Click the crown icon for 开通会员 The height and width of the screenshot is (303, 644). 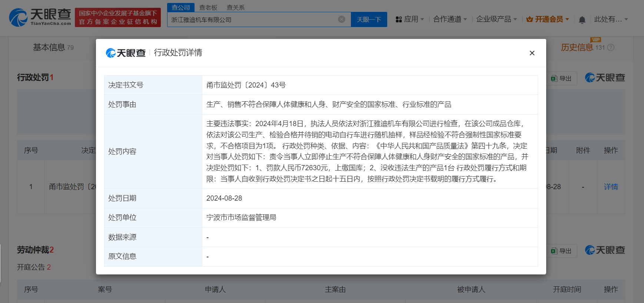[x=530, y=19]
